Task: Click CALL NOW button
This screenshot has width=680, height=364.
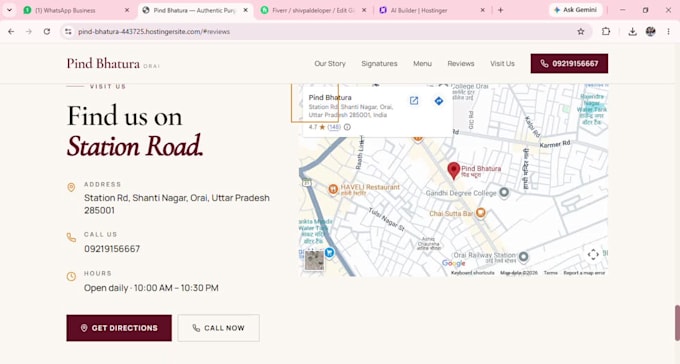Action: click(x=219, y=328)
